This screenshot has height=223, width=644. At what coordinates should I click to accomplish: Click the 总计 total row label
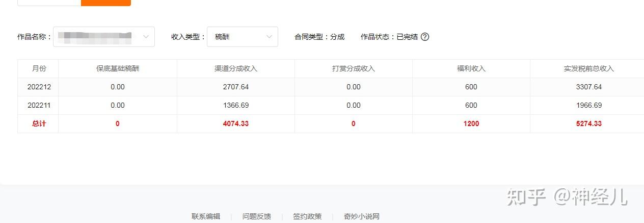tap(39, 123)
